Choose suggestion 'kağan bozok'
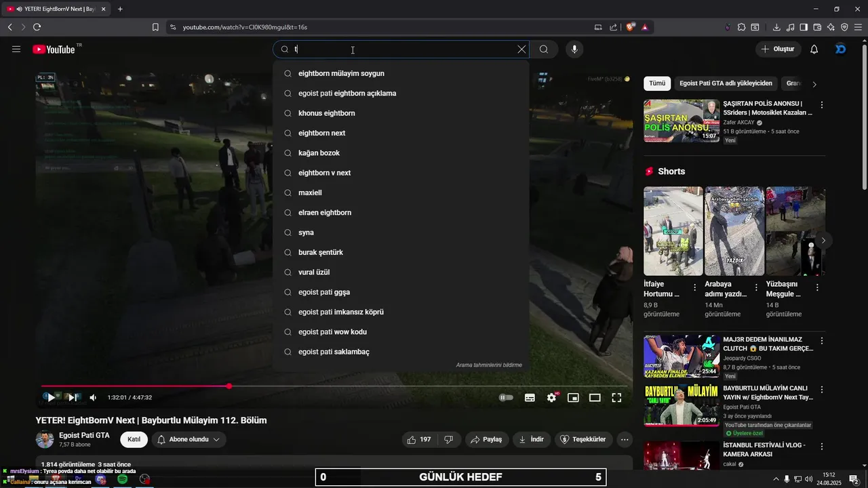Image resolution: width=868 pixels, height=488 pixels. (x=401, y=153)
